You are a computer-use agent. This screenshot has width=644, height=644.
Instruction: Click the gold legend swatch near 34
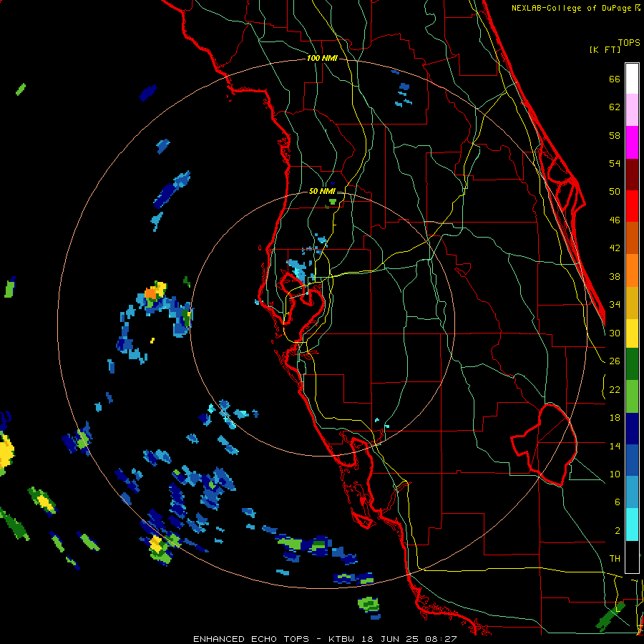click(632, 303)
